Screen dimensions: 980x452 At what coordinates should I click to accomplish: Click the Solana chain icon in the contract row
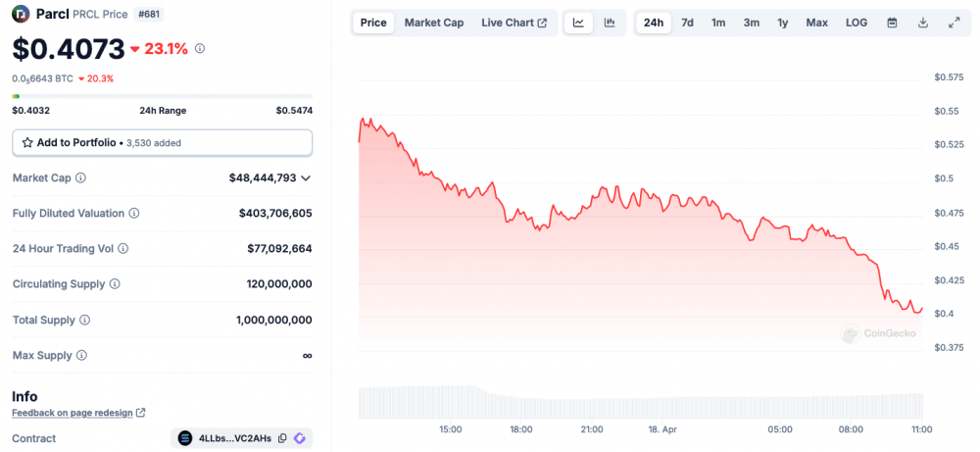tap(185, 438)
